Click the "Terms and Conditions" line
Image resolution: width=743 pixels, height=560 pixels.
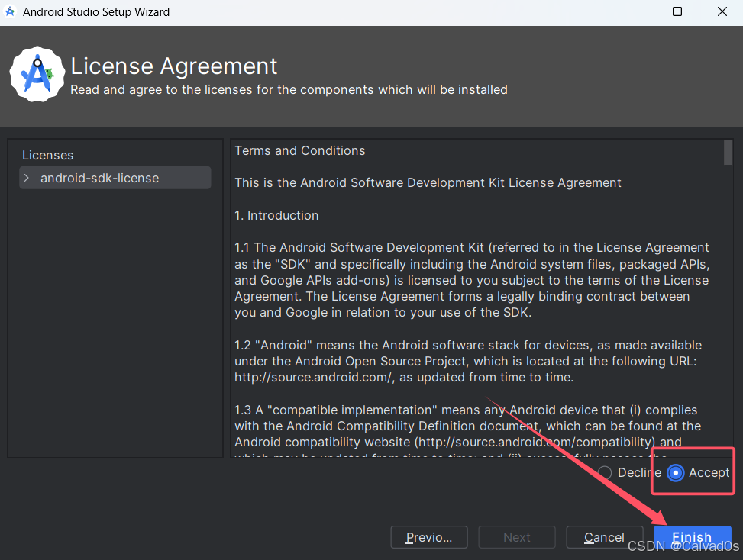tap(300, 150)
